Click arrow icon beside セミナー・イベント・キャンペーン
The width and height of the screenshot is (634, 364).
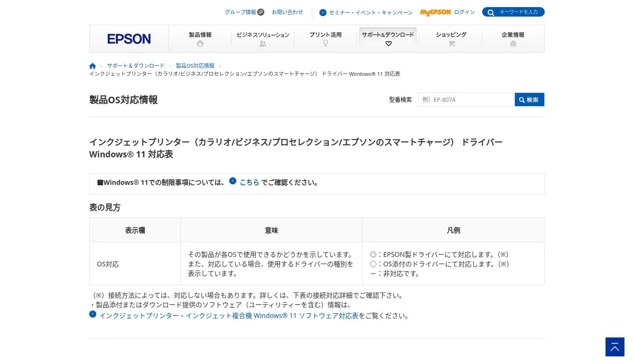pos(323,13)
